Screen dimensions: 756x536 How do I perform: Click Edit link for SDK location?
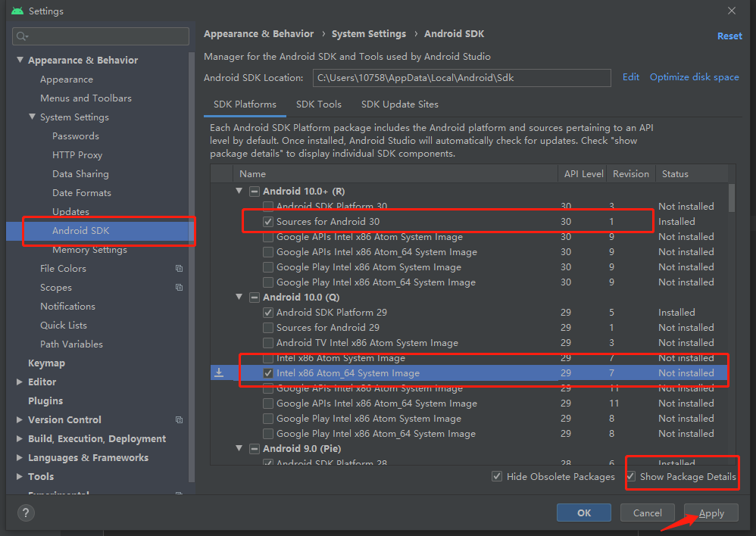pyautogui.click(x=631, y=77)
